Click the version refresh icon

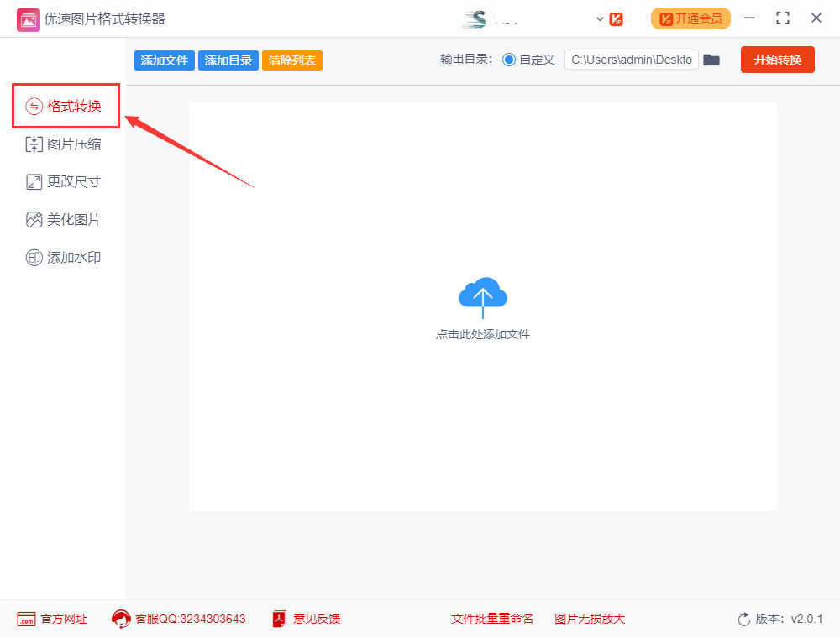(743, 620)
